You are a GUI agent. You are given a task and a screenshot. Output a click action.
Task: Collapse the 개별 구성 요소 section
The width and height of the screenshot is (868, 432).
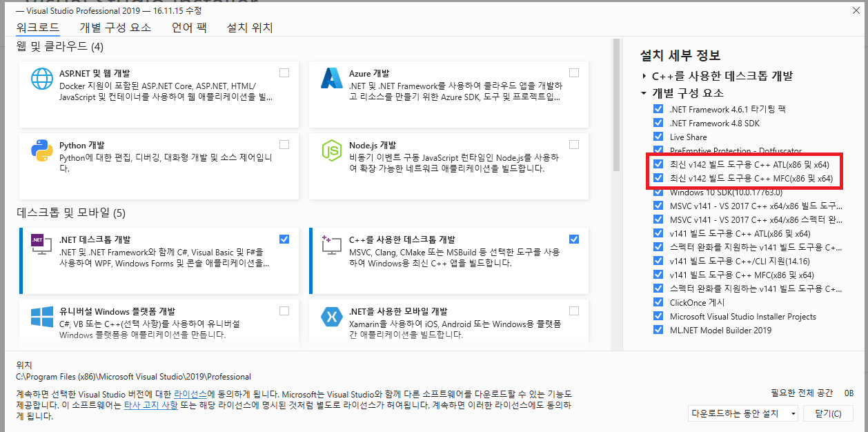[x=644, y=92]
